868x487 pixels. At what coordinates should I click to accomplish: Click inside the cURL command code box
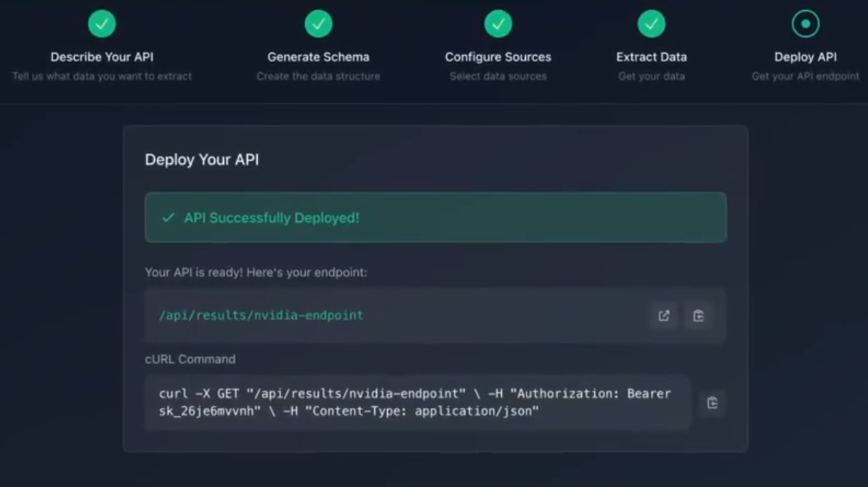[415, 403]
